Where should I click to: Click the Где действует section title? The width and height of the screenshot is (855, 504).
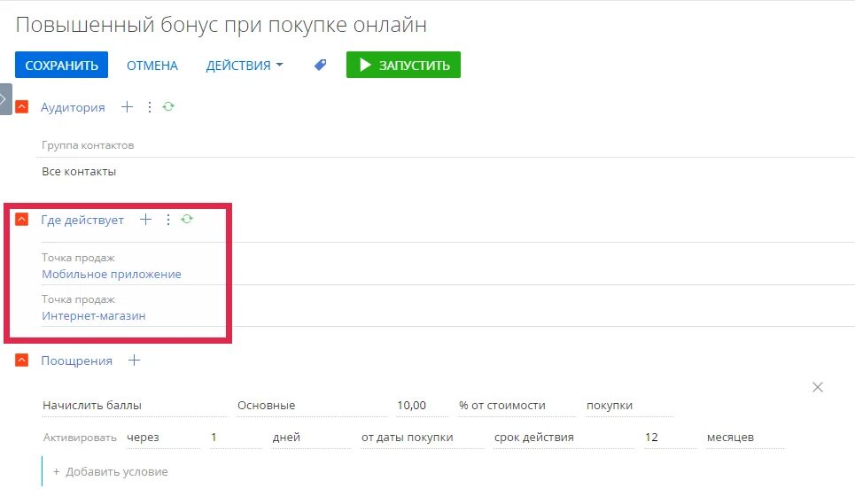click(82, 221)
